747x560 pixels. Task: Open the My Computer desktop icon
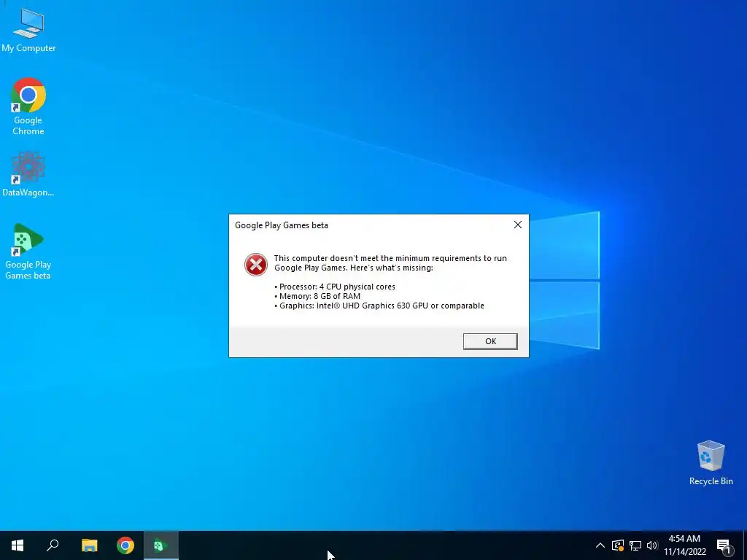pos(28,30)
